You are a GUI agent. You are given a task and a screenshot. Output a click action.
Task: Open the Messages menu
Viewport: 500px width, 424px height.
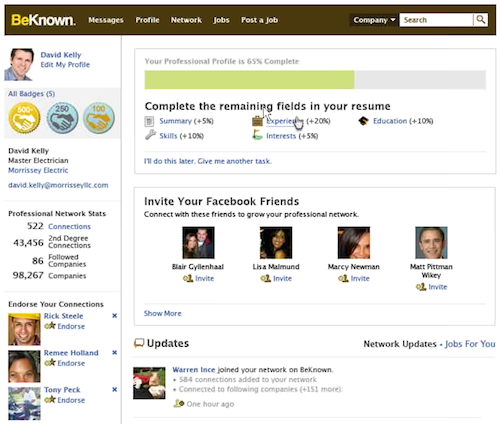click(x=106, y=20)
